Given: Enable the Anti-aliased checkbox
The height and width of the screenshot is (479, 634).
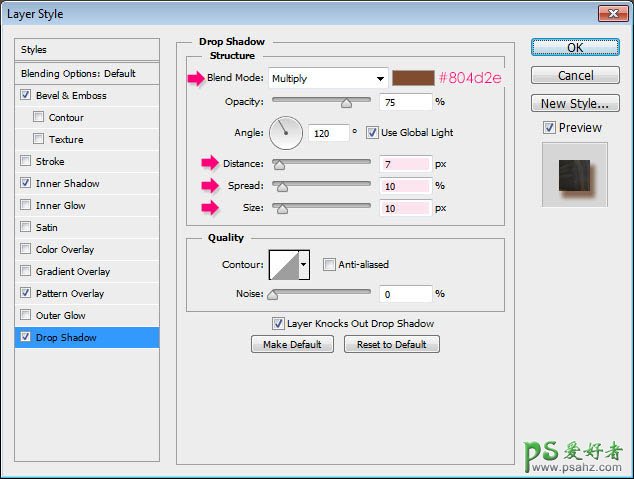Looking at the screenshot, I should coord(329,265).
